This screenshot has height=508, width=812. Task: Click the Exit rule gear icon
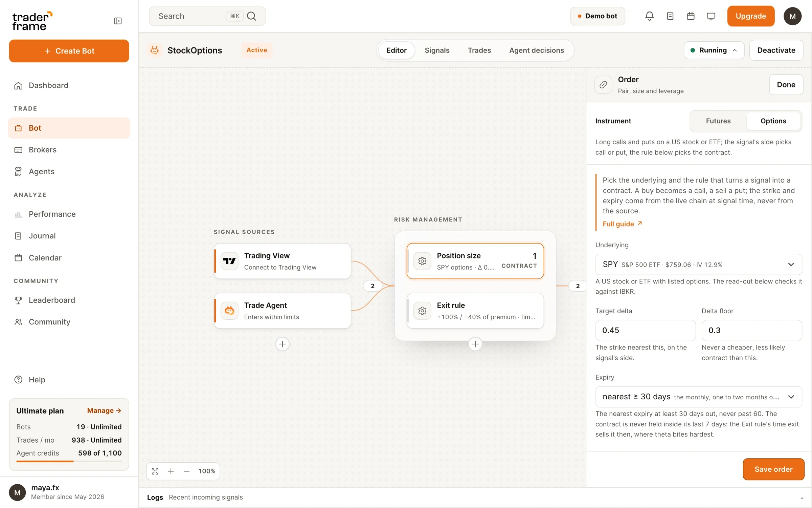[x=422, y=311]
